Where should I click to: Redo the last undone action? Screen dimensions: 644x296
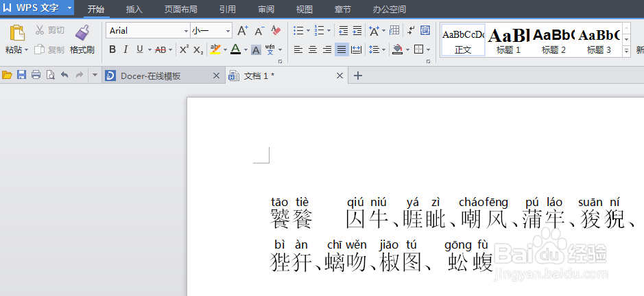point(80,75)
